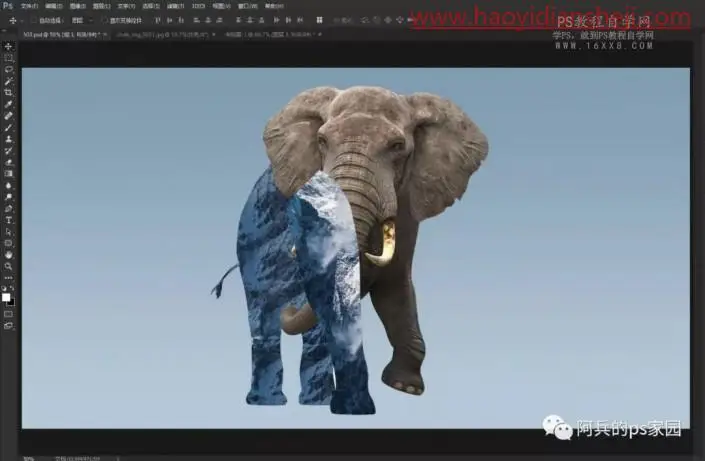Open the 图像 (Image) menu
705x461 pixels.
point(78,6)
